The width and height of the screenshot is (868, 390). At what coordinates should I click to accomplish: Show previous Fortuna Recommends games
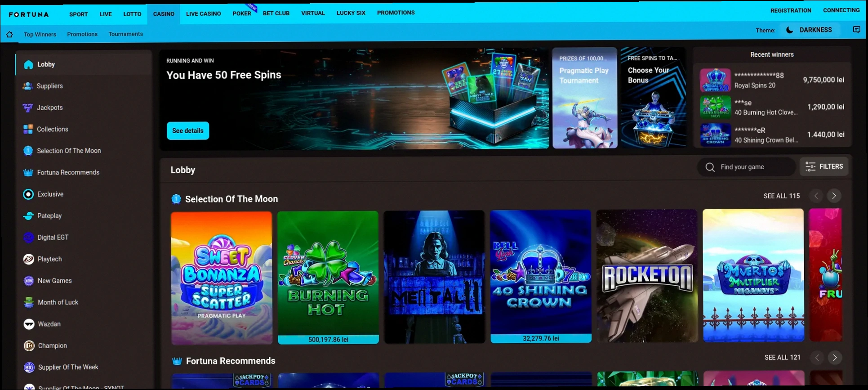pos(817,358)
